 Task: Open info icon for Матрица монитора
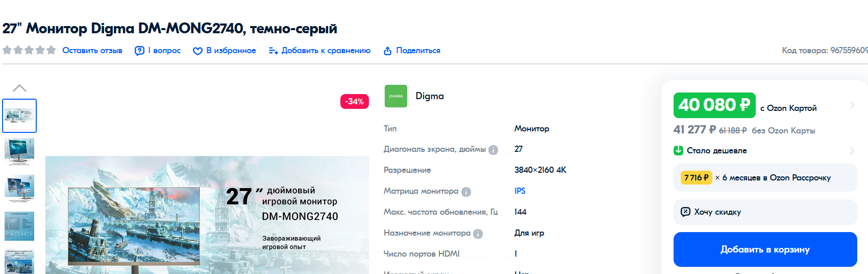click(x=466, y=192)
